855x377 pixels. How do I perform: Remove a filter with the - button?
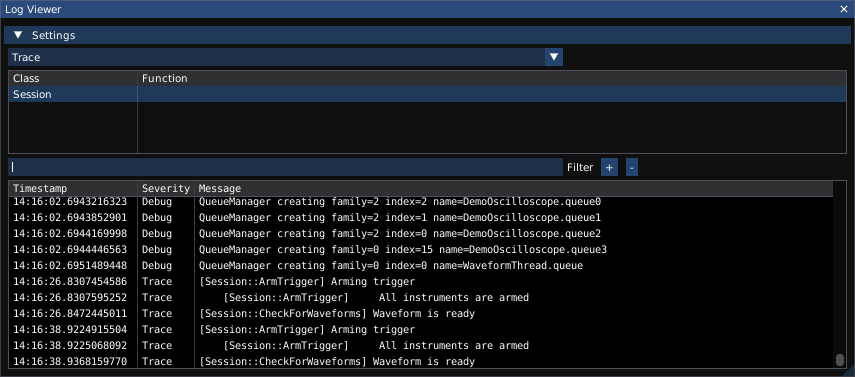pos(631,167)
